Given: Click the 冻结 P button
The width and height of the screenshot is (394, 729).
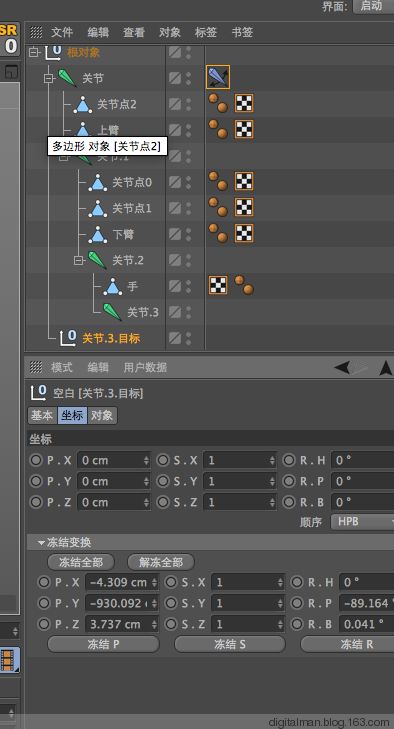Looking at the screenshot, I should coord(103,644).
